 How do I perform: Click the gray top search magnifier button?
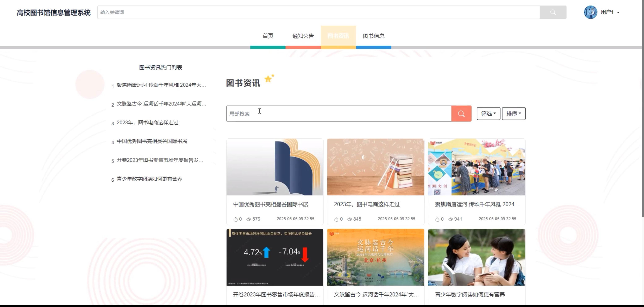[553, 12]
